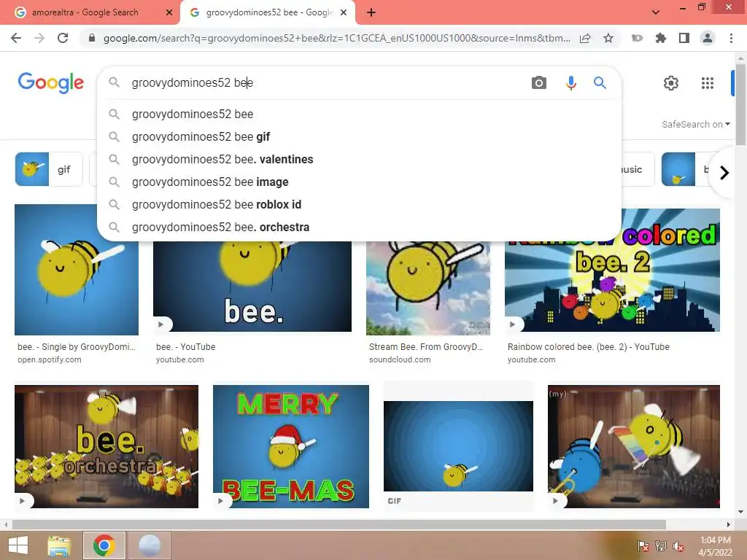Viewport: 747px width, 560px height.
Task: Open the Action Center flag icon
Action: pos(643,546)
